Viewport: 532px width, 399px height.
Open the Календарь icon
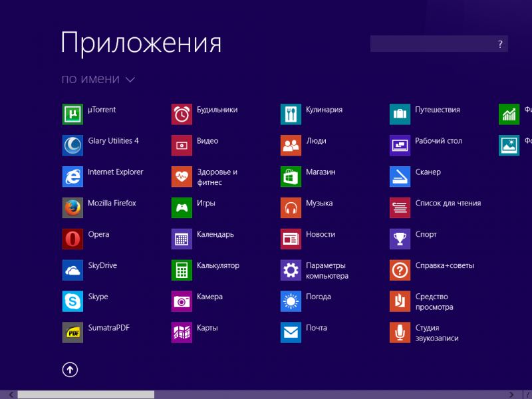[182, 239]
